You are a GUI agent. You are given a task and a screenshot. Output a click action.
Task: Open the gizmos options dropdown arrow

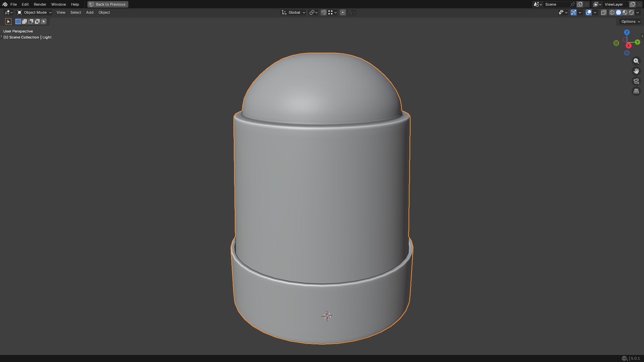(580, 12)
